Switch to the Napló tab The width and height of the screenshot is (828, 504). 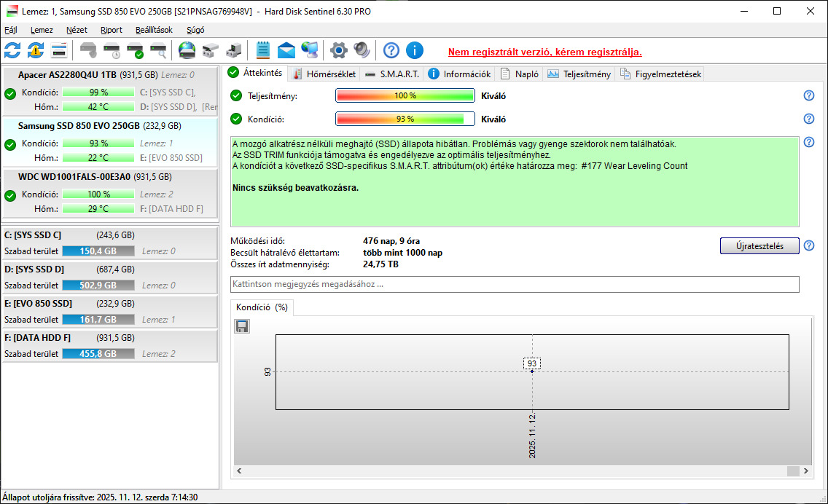[520, 74]
